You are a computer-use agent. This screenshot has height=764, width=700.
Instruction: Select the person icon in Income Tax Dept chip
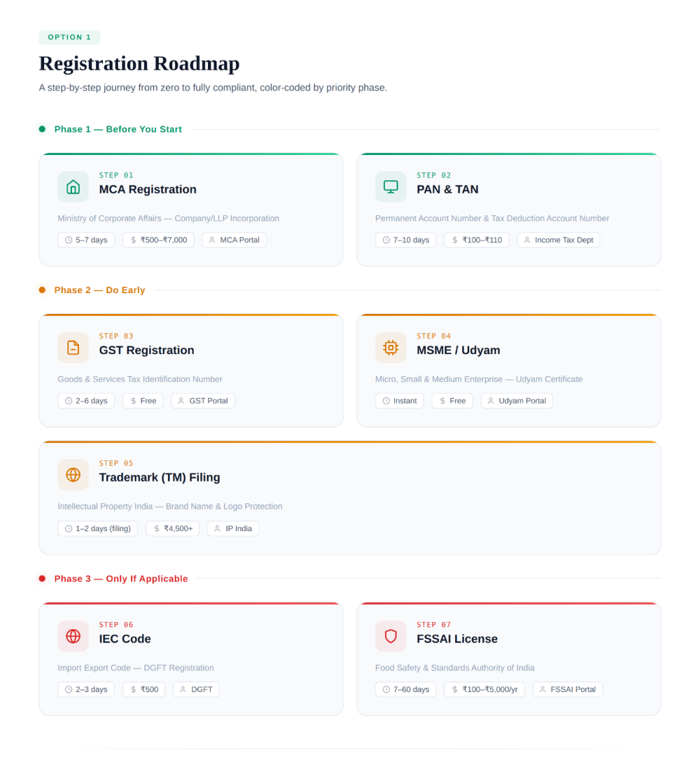[528, 240]
